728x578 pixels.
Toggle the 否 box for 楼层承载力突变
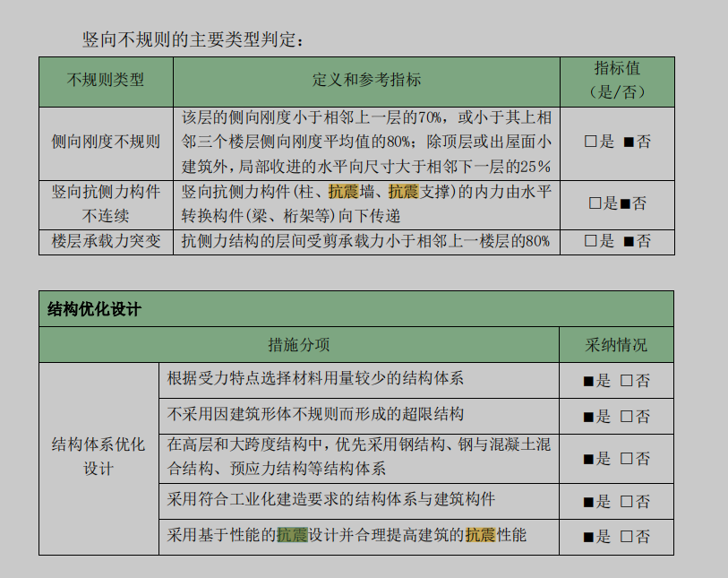click(629, 241)
